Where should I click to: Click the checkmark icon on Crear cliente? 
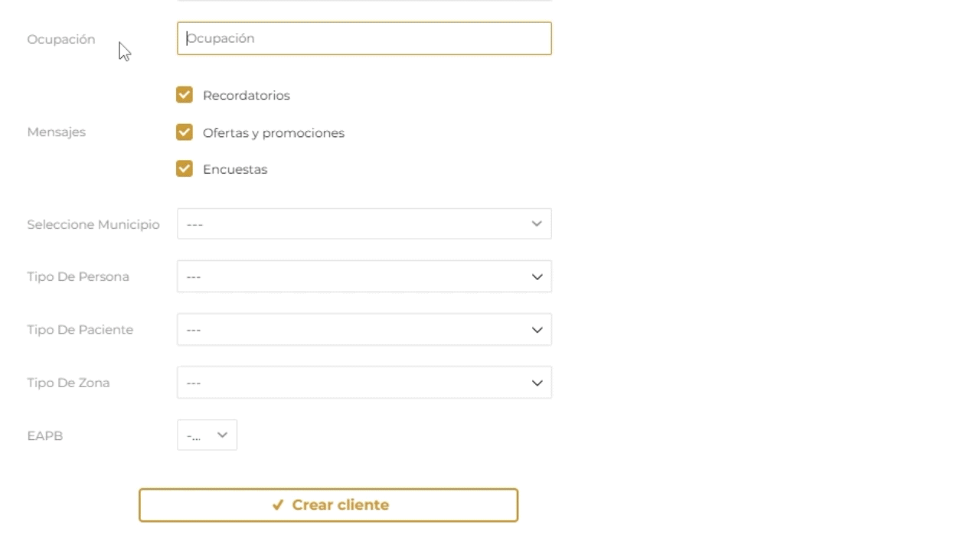(278, 505)
